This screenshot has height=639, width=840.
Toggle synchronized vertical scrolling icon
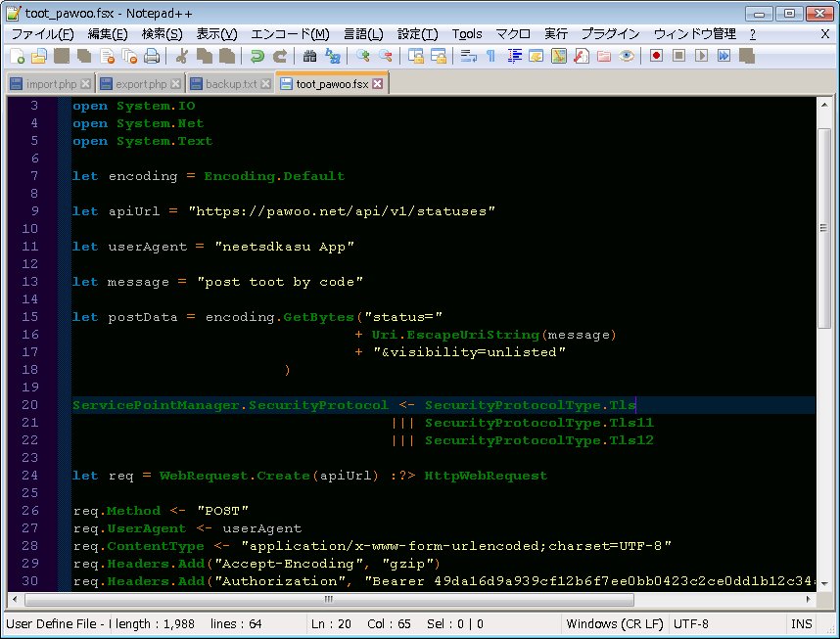pyautogui.click(x=416, y=56)
